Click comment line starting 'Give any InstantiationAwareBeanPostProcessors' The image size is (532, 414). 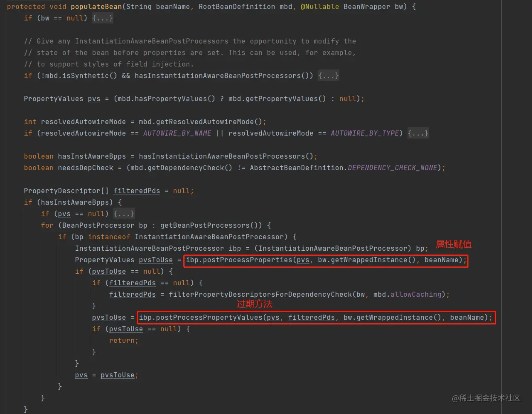click(x=190, y=41)
